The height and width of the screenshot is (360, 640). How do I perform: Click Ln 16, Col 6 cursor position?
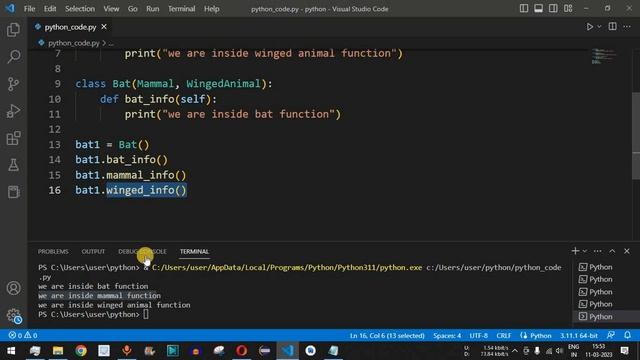tap(387, 336)
